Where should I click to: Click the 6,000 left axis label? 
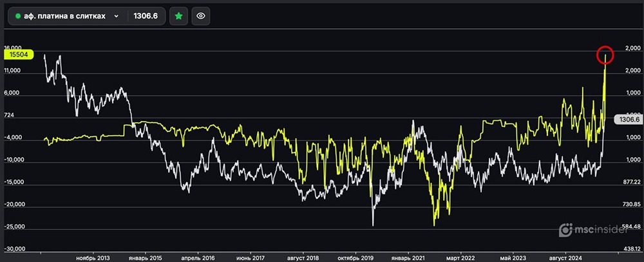tap(12, 93)
